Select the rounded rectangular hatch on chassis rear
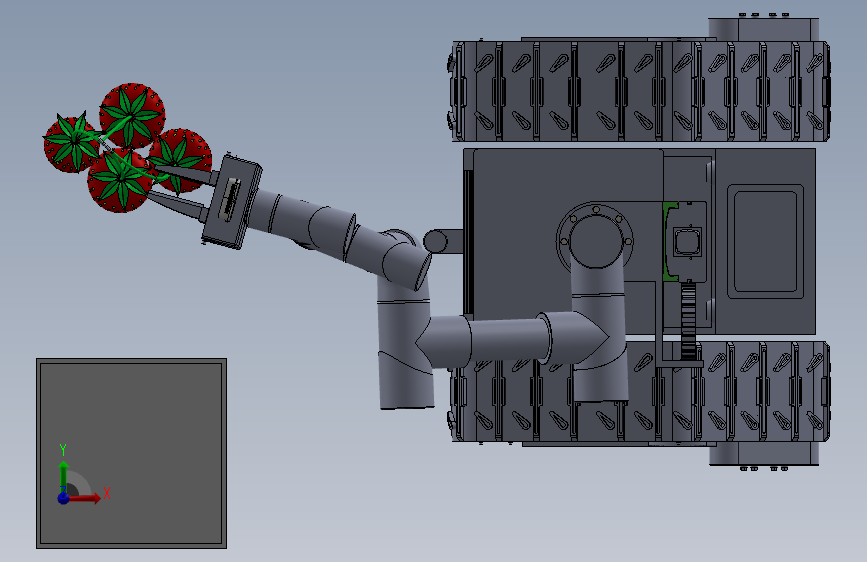 pyautogui.click(x=765, y=242)
